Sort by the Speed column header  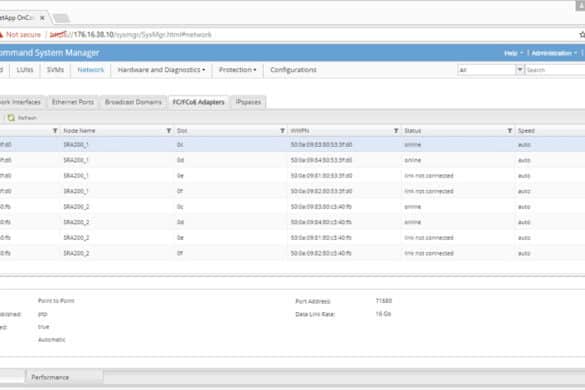[x=526, y=131]
